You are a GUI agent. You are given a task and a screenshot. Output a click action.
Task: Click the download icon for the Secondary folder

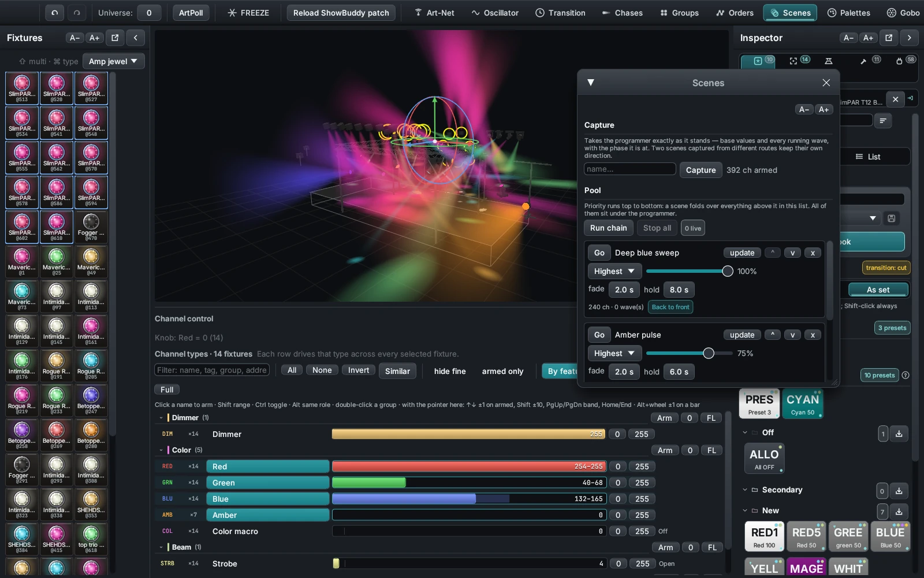(x=899, y=491)
